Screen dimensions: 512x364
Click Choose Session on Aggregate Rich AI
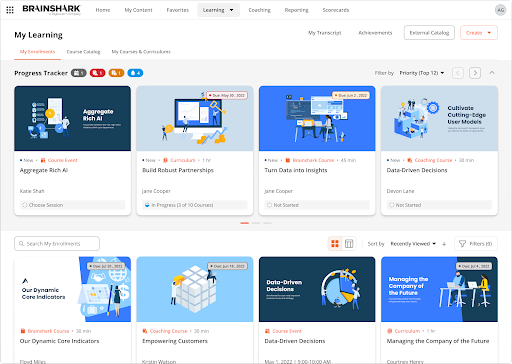point(72,205)
